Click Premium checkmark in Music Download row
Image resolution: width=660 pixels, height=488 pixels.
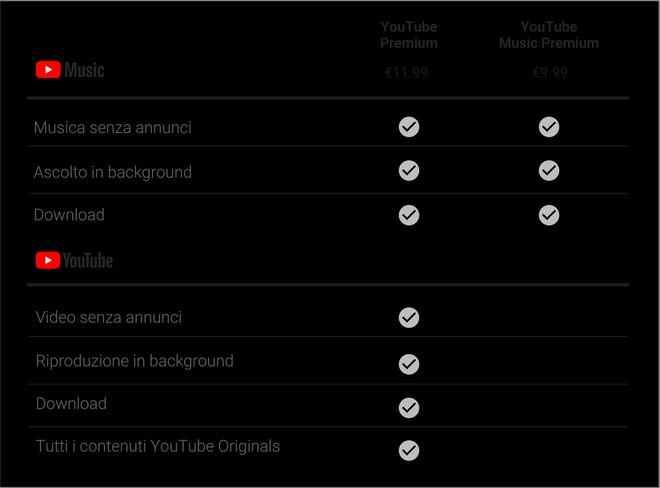[x=409, y=215]
